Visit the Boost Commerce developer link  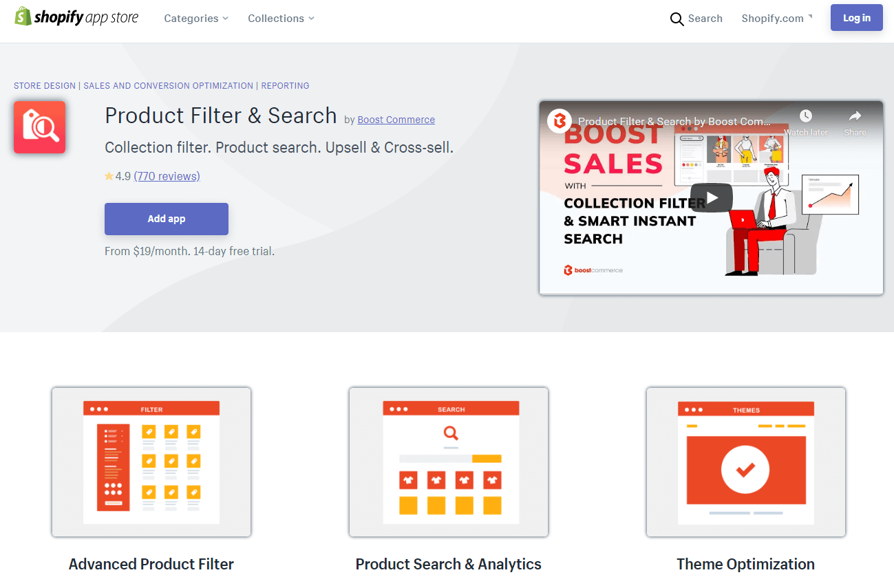pyautogui.click(x=396, y=120)
